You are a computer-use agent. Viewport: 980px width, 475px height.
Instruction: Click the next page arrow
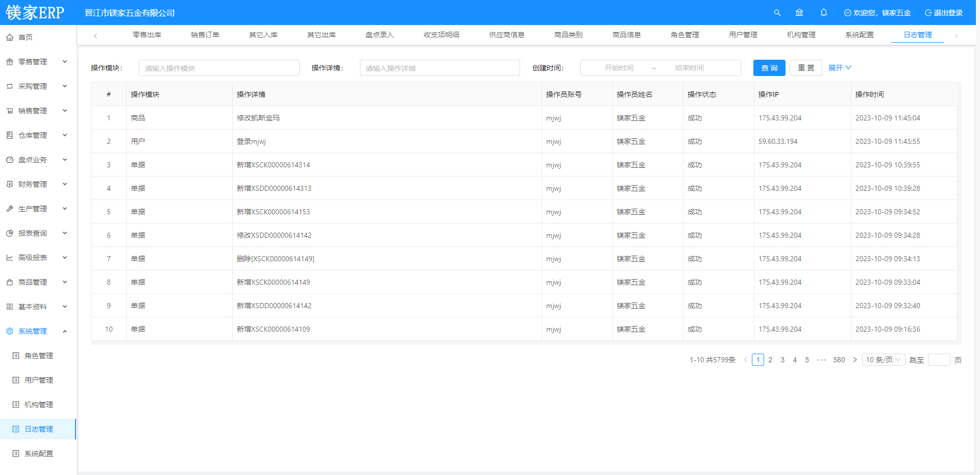pyautogui.click(x=855, y=360)
